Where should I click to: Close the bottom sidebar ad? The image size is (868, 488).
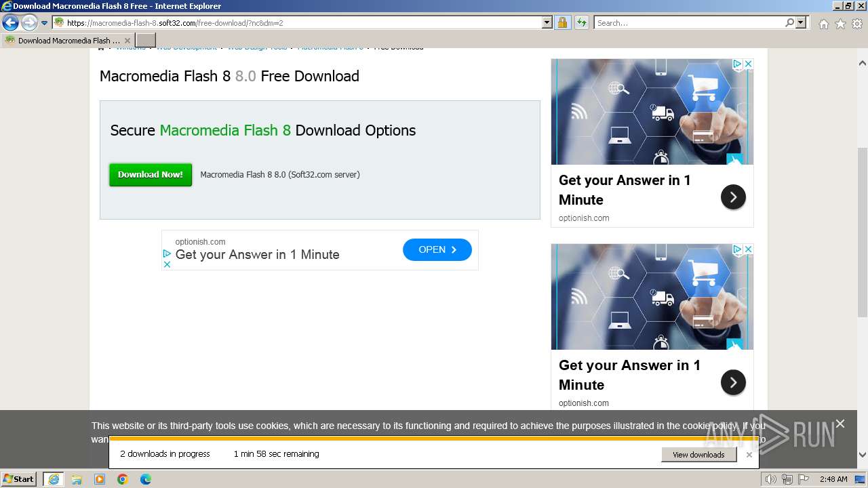(749, 249)
